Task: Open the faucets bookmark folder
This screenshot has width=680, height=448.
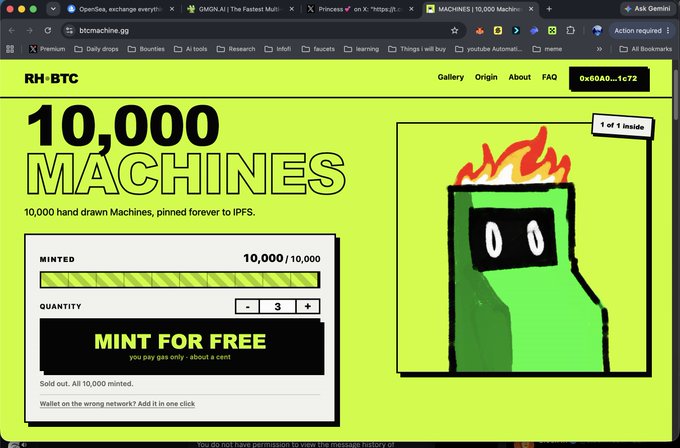Action: click(x=318, y=49)
